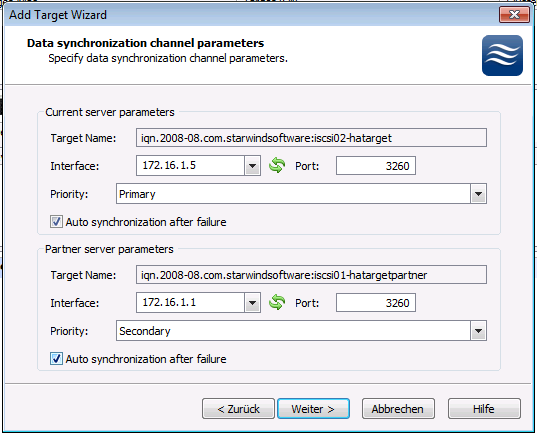Image resolution: width=537 pixels, height=434 pixels.
Task: Click the partner server Target Name field
Action: [311, 275]
